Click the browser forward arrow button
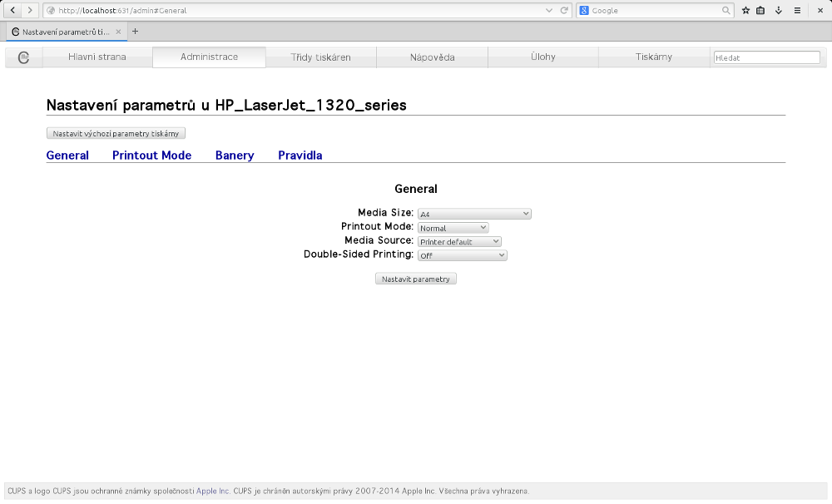This screenshot has width=832, height=504. 30,10
